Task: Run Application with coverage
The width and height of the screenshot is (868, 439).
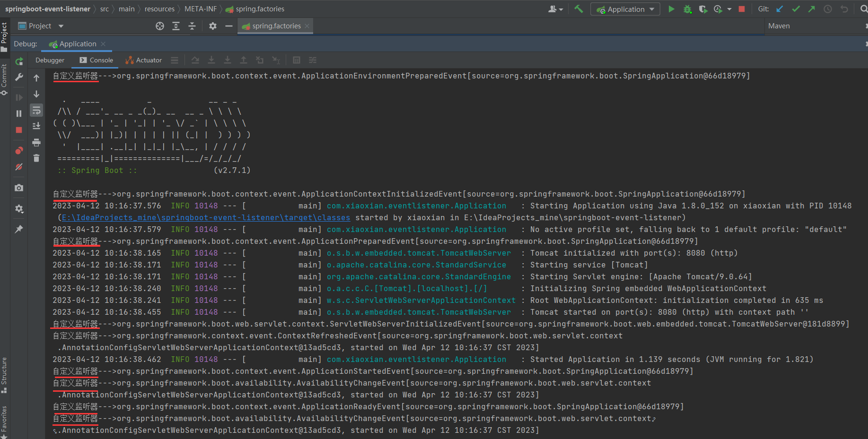Action: [703, 9]
